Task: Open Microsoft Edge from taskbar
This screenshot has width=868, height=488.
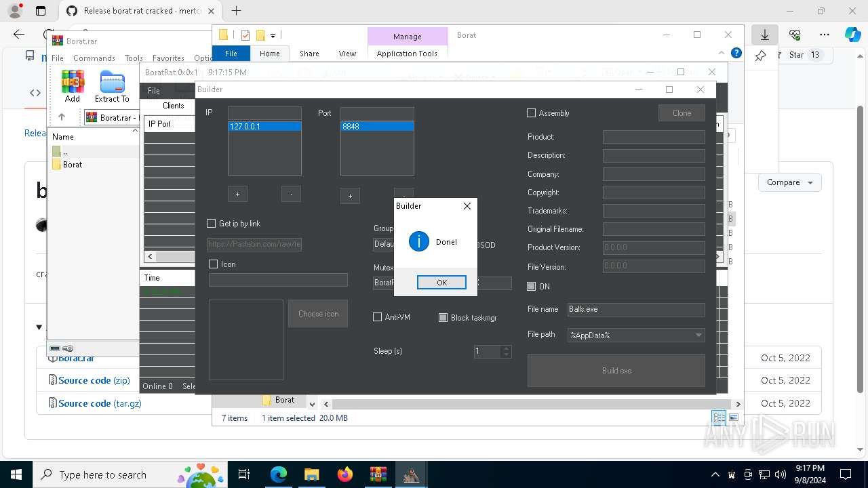Action: tap(278, 474)
